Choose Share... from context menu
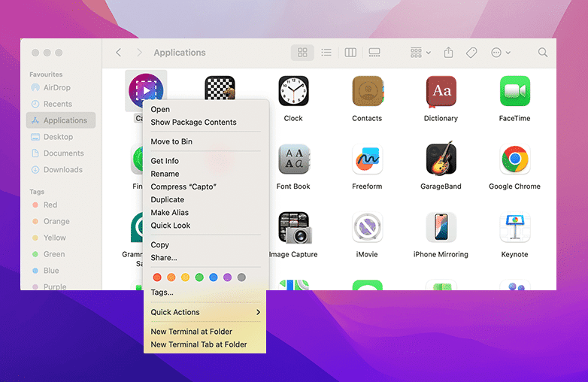The image size is (588, 382). click(205, 257)
